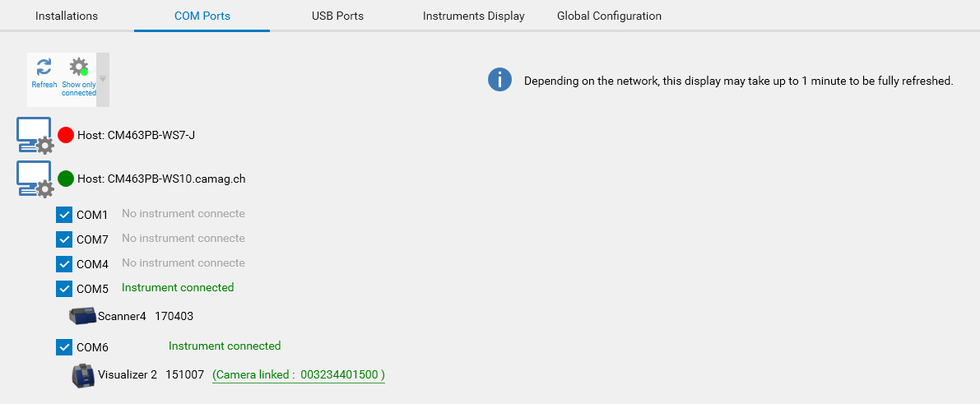Toggle the COM6 checkbox
The width and height of the screenshot is (980, 404).
[x=64, y=347]
